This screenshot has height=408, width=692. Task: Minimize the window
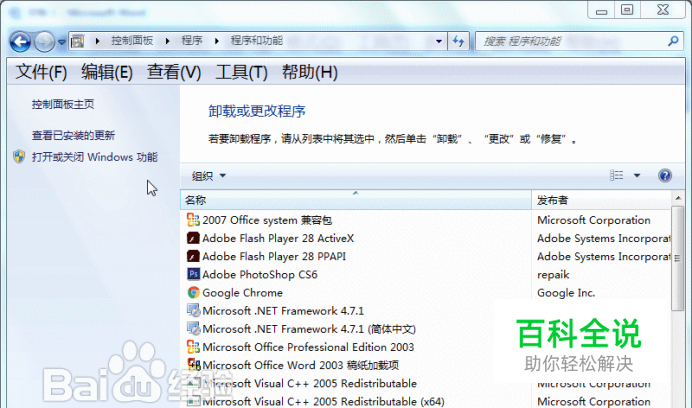[x=601, y=11]
